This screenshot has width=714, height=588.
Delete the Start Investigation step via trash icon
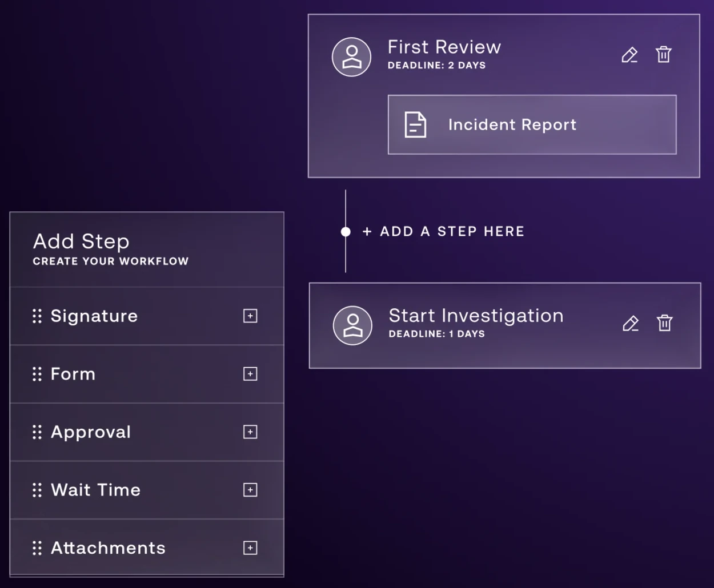tap(665, 323)
